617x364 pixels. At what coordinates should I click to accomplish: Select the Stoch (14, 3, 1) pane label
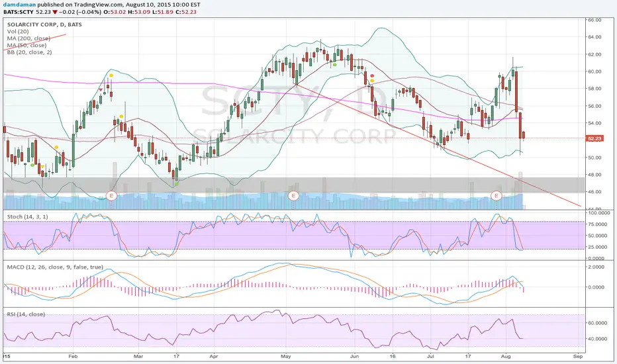(28, 217)
